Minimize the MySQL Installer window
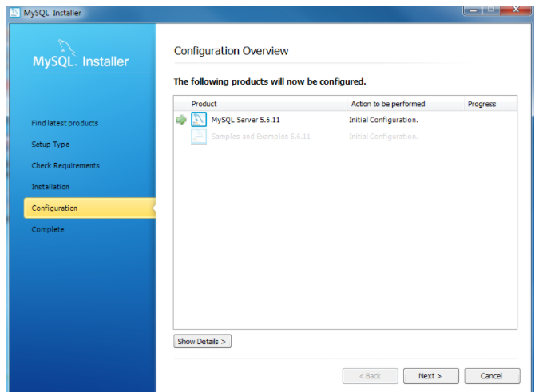Image resolution: width=535 pixels, height=392 pixels. pos(473,10)
